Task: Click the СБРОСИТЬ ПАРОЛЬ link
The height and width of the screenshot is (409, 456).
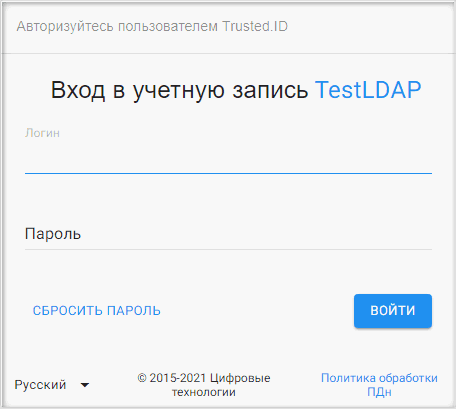Action: pyautogui.click(x=97, y=311)
